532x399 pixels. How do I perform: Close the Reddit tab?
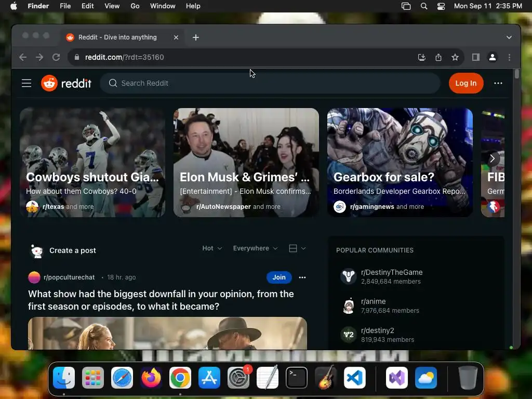click(x=176, y=37)
